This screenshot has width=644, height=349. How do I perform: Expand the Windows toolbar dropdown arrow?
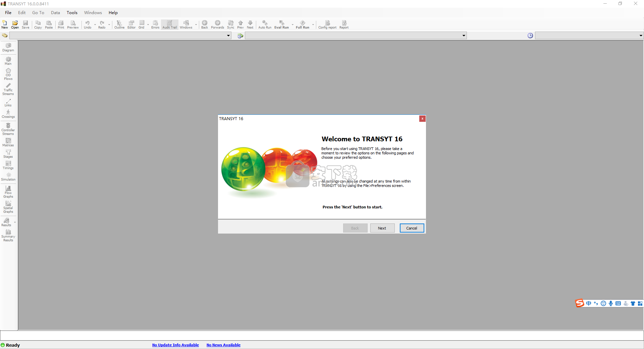tap(196, 24)
